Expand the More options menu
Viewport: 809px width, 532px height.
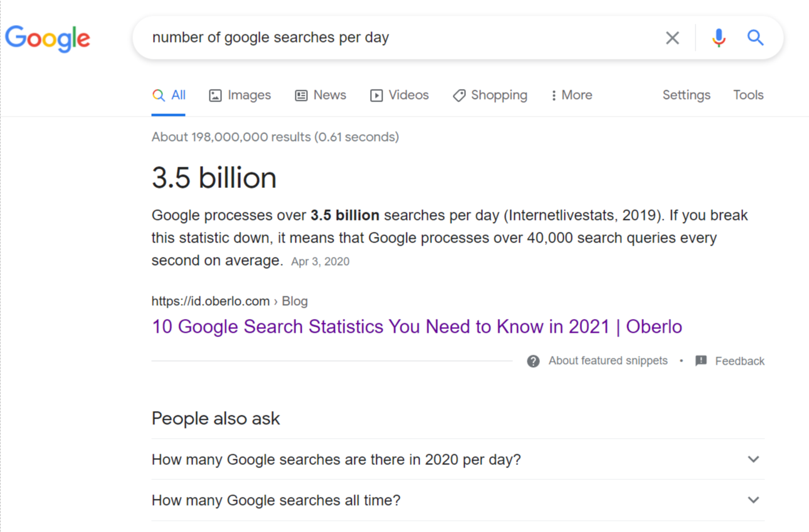pyautogui.click(x=571, y=95)
